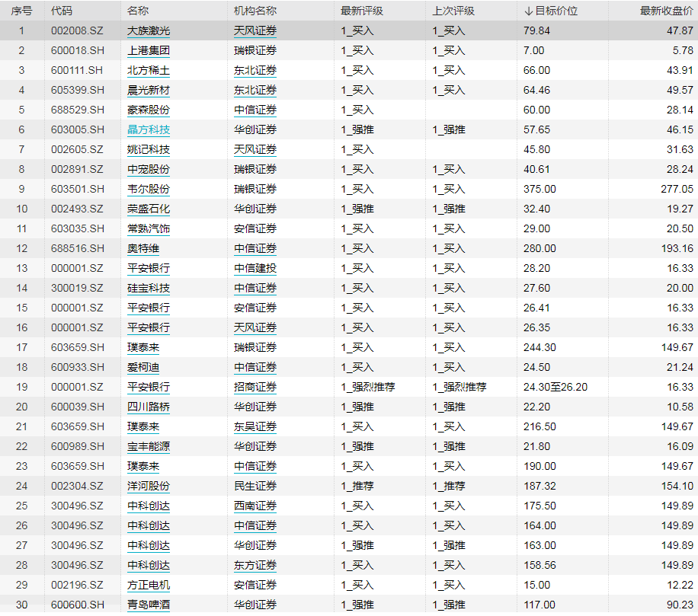
Task: Open 华创证券 in the 晶方科技 row
Action: click(x=255, y=130)
